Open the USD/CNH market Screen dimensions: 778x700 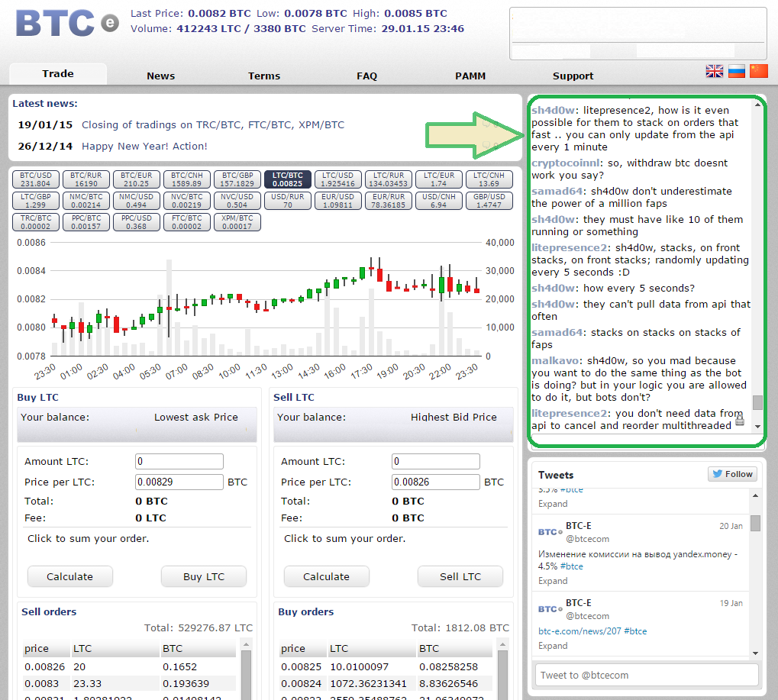click(438, 201)
